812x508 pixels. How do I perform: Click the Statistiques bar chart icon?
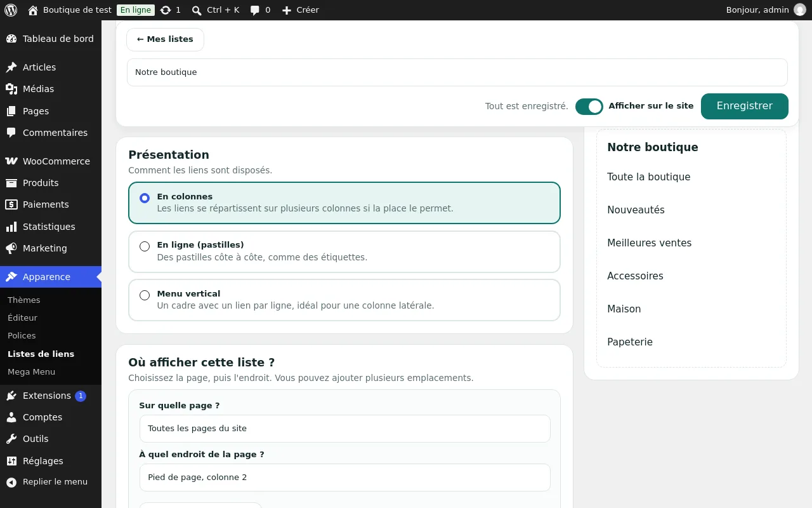11,227
